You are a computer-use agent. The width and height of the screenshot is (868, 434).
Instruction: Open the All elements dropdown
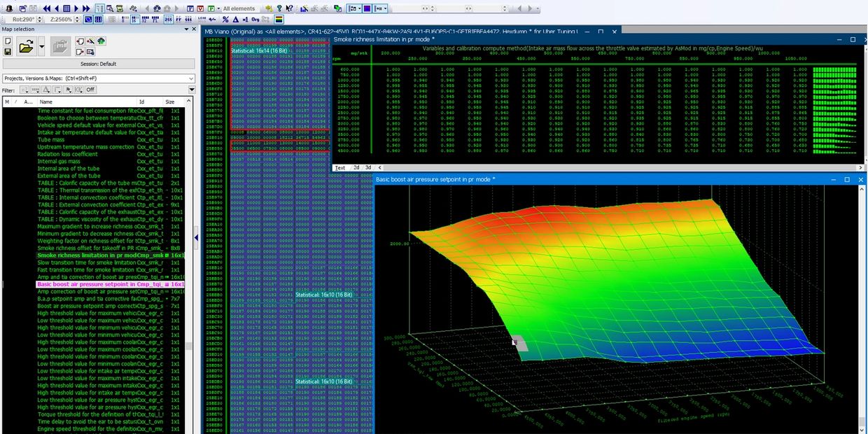[x=238, y=8]
